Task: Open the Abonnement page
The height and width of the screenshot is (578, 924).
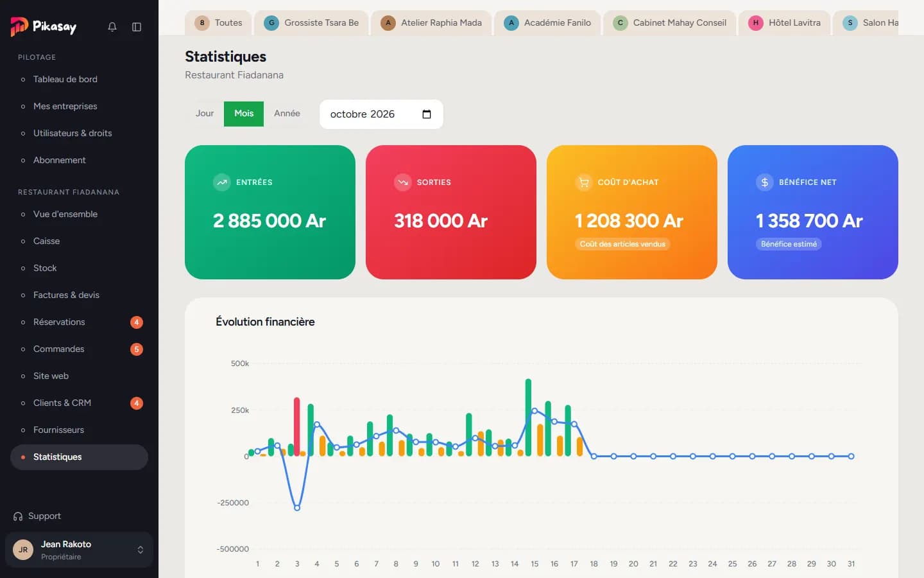Action: (79, 161)
